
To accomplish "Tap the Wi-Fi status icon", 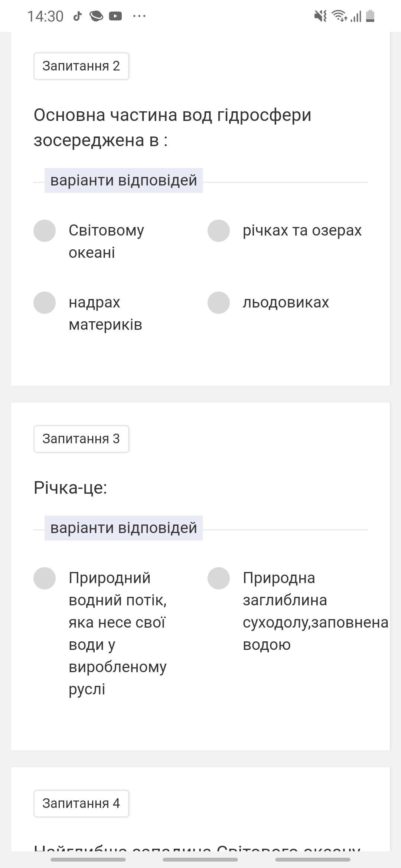I will [339, 16].
